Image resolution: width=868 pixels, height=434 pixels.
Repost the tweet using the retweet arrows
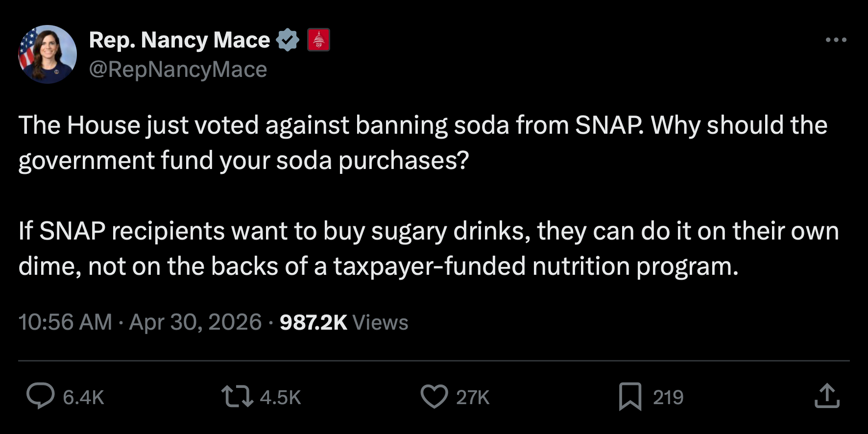[x=237, y=396]
